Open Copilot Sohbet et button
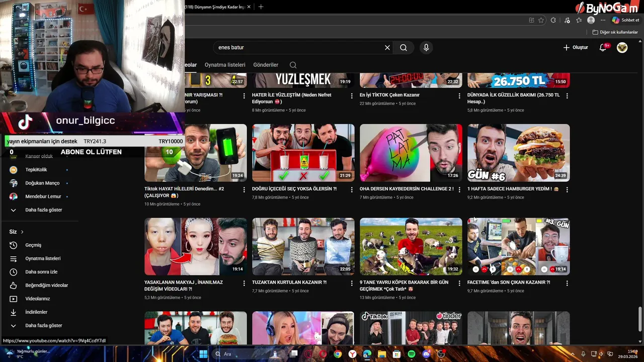Image resolution: width=644 pixels, height=362 pixels. pos(625,20)
